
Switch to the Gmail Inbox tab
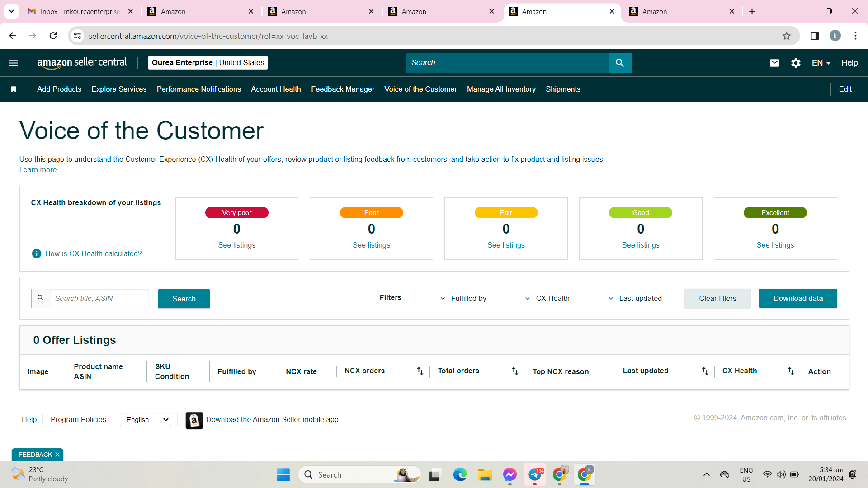click(x=80, y=11)
